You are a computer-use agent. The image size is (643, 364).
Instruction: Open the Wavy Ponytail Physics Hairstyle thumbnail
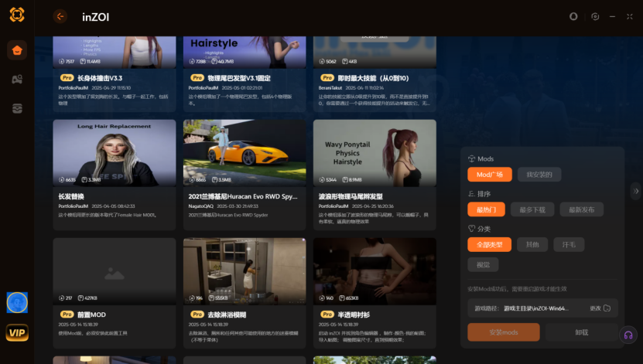[375, 153]
